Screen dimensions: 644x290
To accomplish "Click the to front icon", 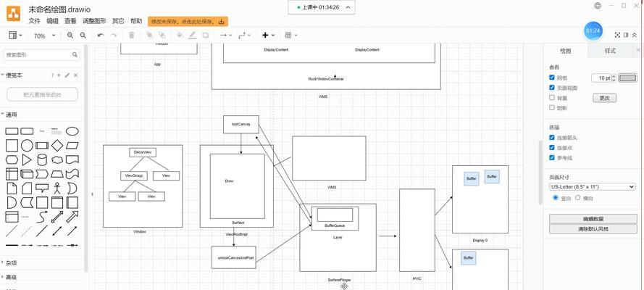I will 149,36.
